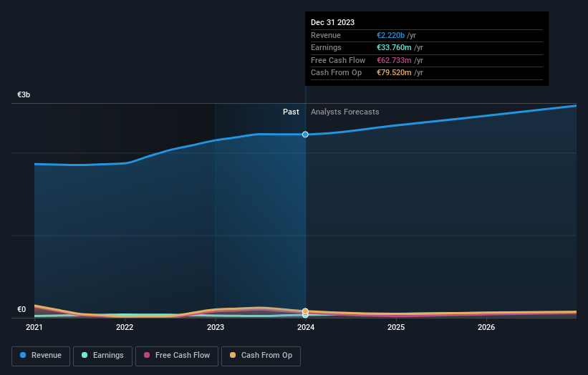588x375 pixels.
Task: Click the €62.733m free cash flow value
Action: 394,60
